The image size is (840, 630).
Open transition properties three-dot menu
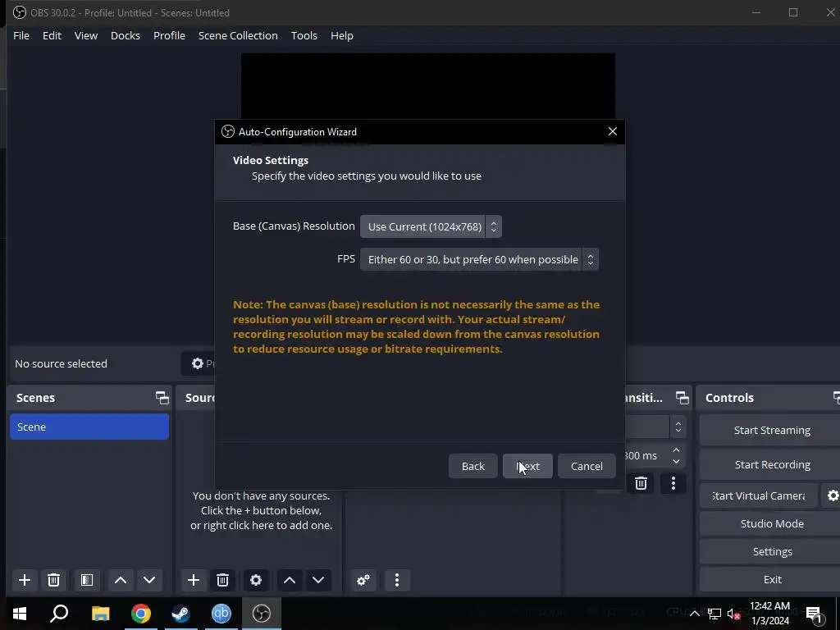673,483
